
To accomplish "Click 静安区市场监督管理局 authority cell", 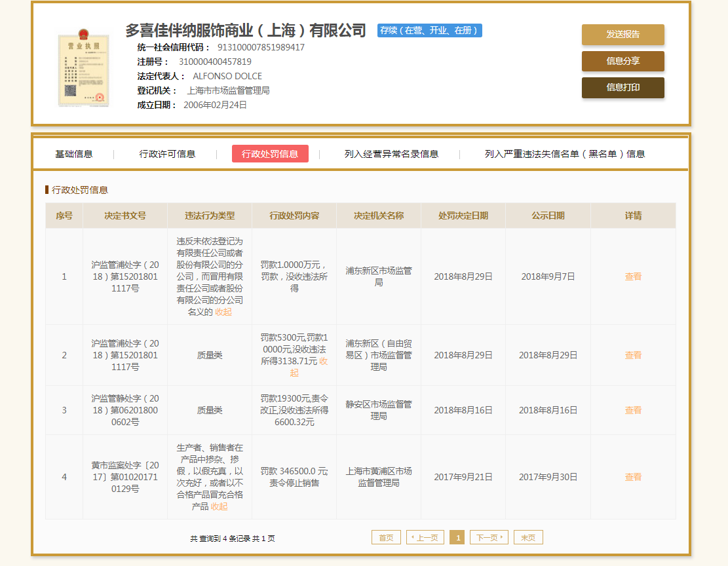I will click(379, 411).
